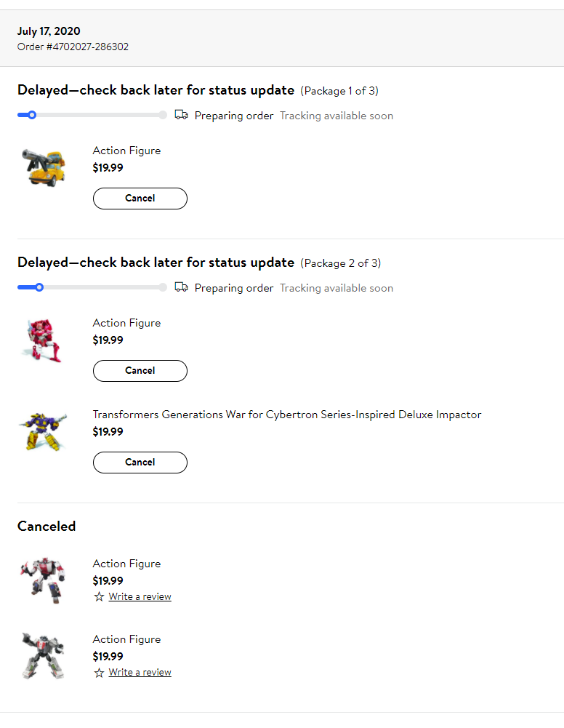Image resolution: width=564 pixels, height=728 pixels.
Task: Click the Package 2 progress bar handle
Action: 39,287
